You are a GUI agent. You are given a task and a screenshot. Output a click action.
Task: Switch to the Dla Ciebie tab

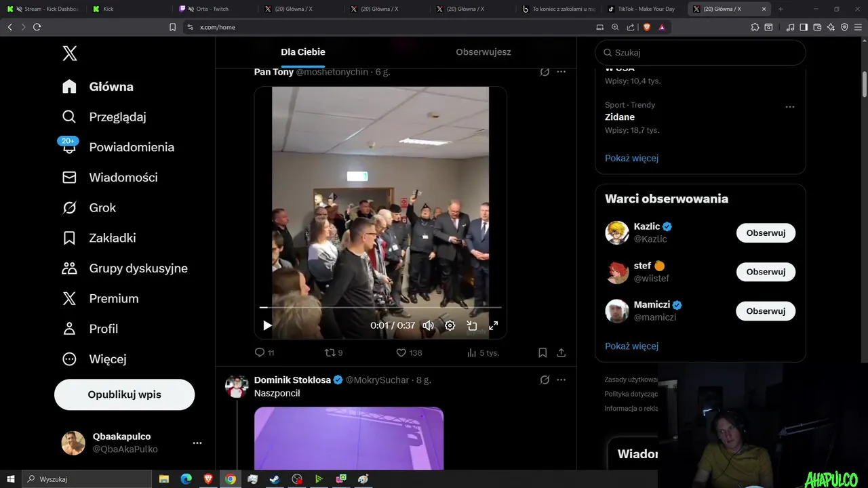click(x=303, y=52)
